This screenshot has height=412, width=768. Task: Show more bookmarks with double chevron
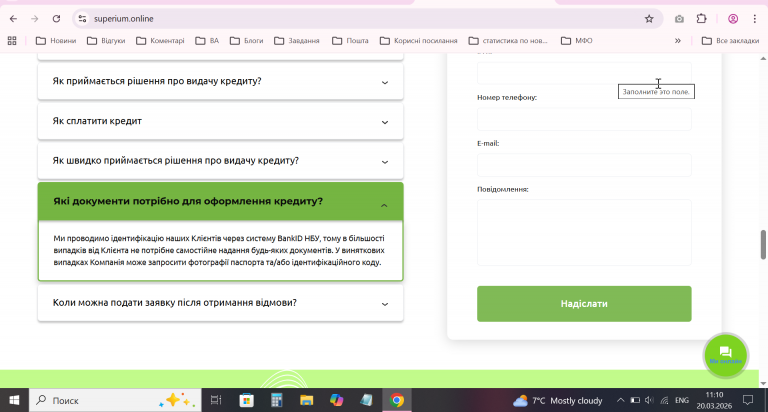pyautogui.click(x=677, y=41)
